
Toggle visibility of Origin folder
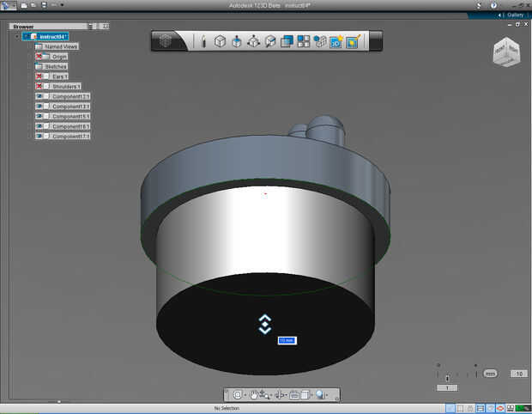pyautogui.click(x=39, y=57)
